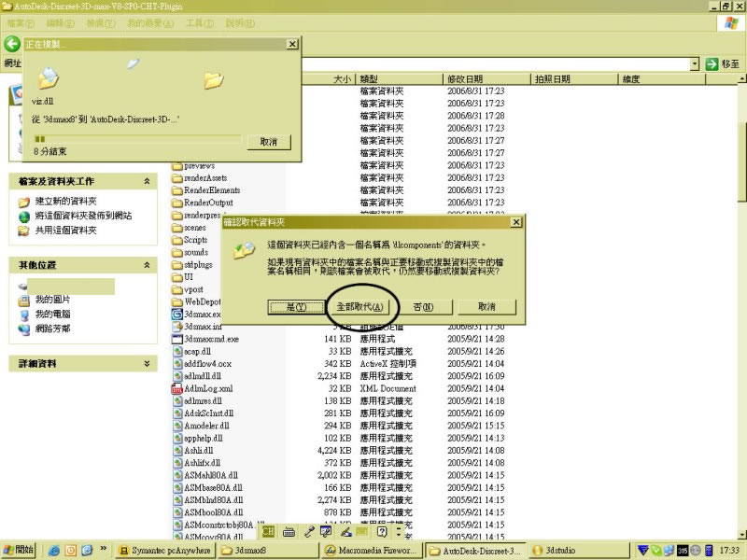747x560 pixels.
Task: Click the sounds folder icon
Action: (177, 252)
